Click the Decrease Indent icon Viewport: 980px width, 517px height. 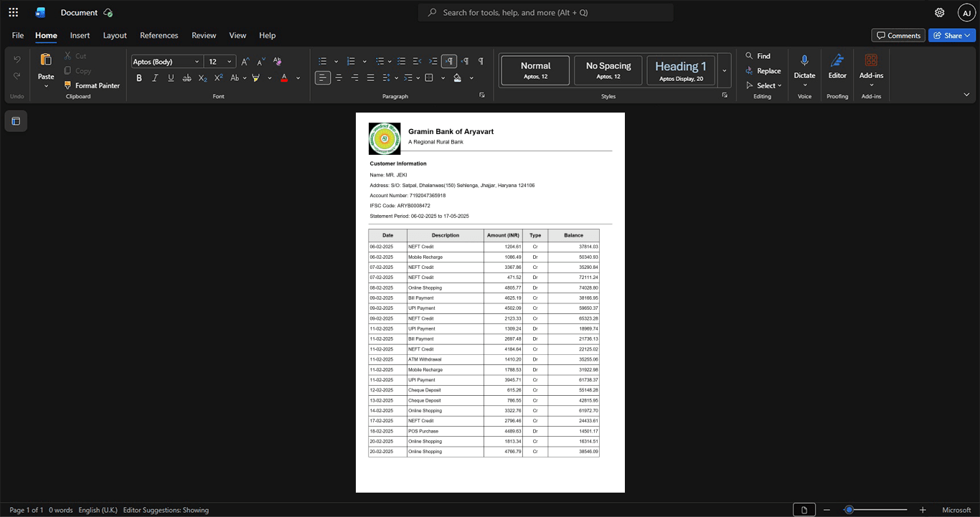[418, 61]
